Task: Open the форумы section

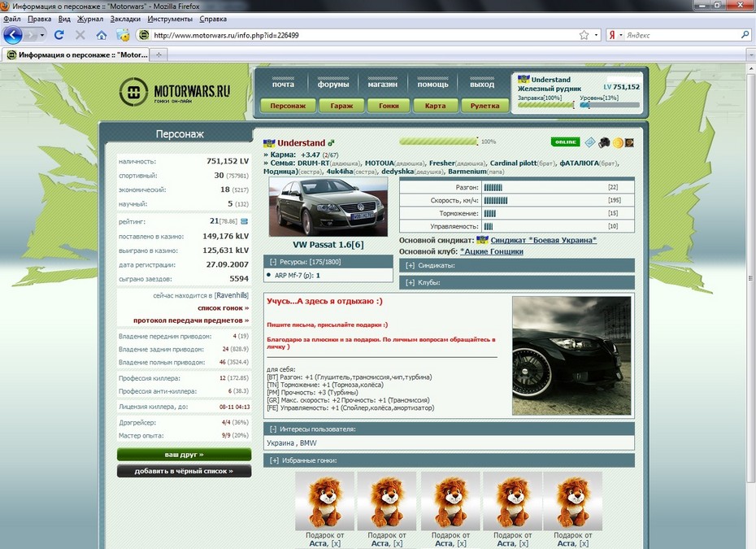Action: pos(333,84)
